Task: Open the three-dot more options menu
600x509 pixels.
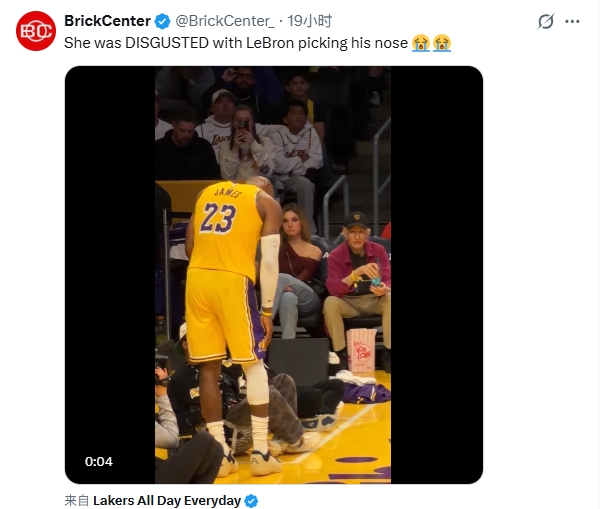Action: (x=572, y=21)
